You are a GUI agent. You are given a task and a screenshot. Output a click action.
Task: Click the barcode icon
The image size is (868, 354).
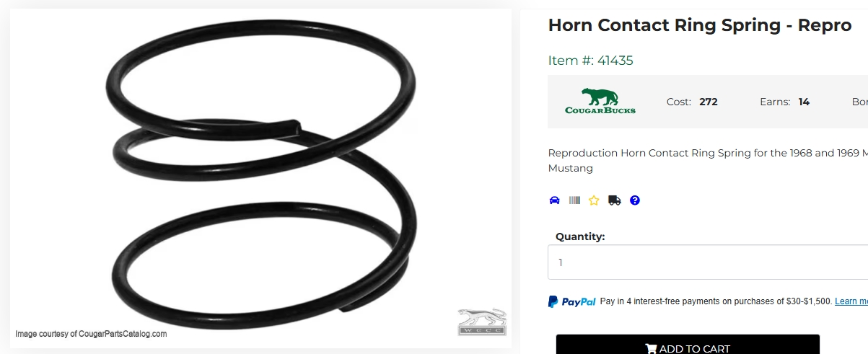point(574,200)
